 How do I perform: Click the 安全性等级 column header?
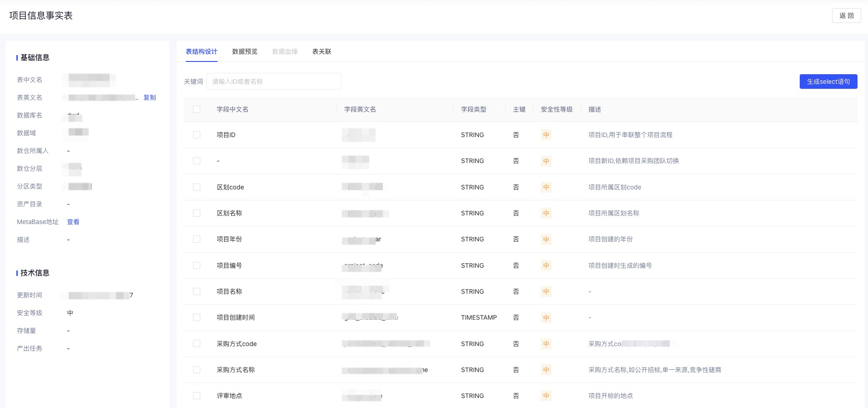(x=557, y=109)
